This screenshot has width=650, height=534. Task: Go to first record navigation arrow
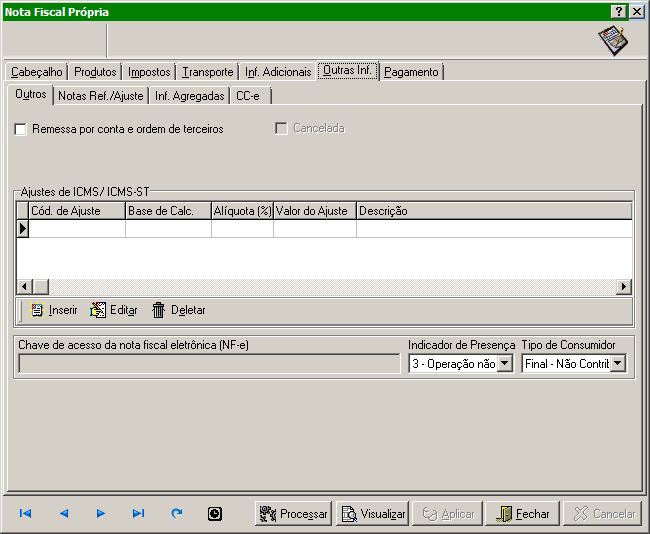[x=26, y=513]
